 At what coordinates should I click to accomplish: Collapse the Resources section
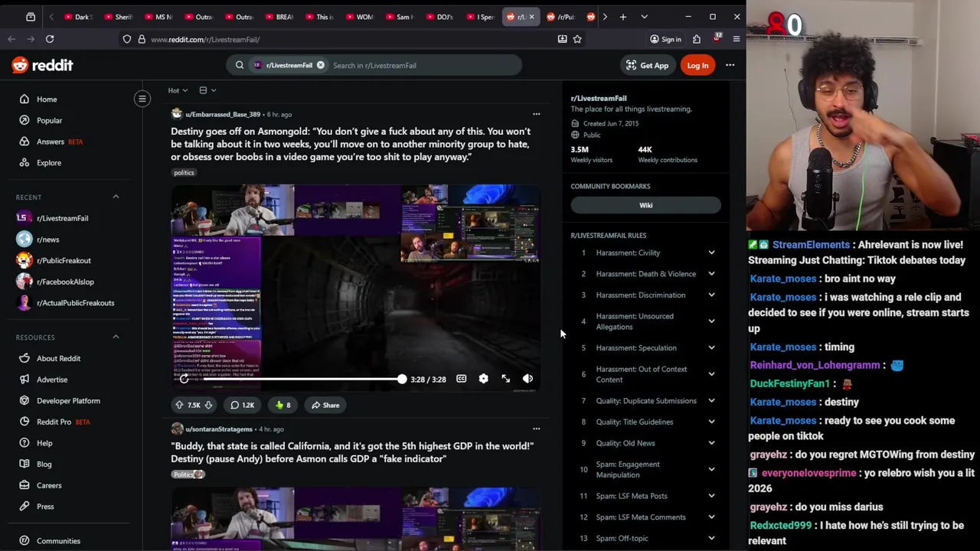click(116, 337)
